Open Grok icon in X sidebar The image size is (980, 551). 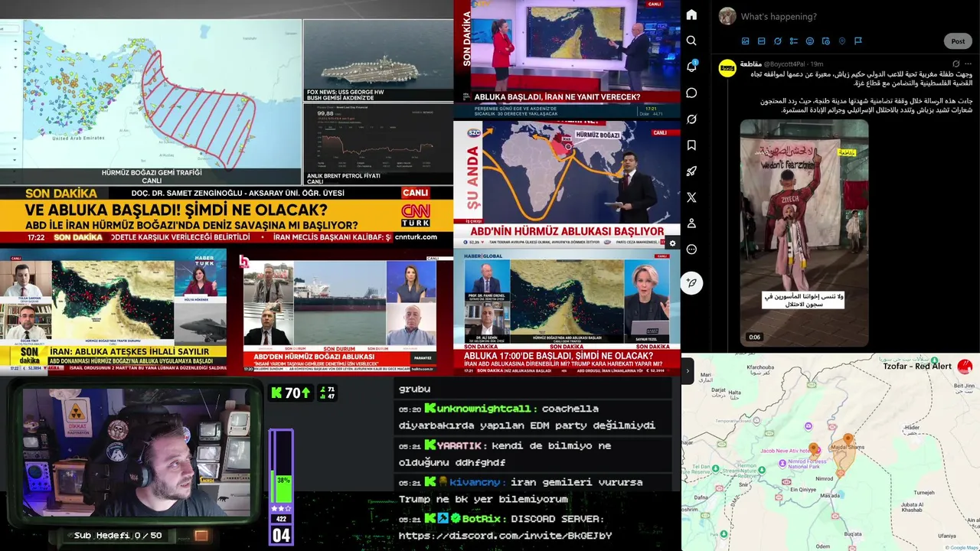[691, 119]
